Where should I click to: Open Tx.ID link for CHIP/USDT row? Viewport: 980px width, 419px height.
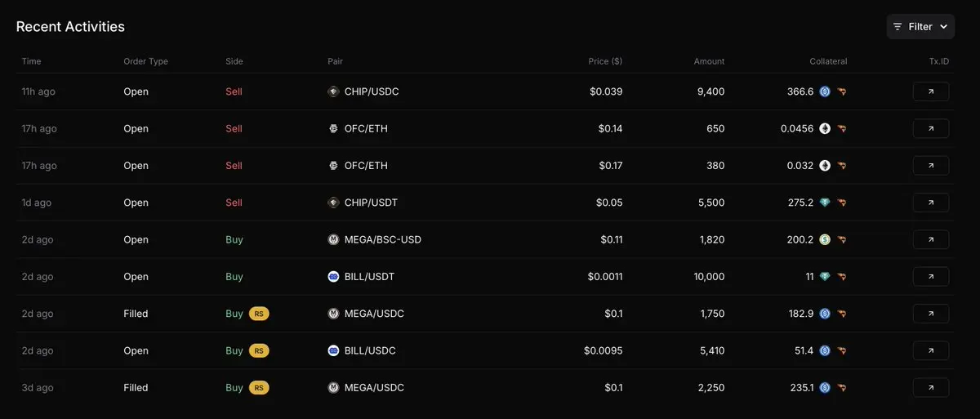click(x=930, y=203)
